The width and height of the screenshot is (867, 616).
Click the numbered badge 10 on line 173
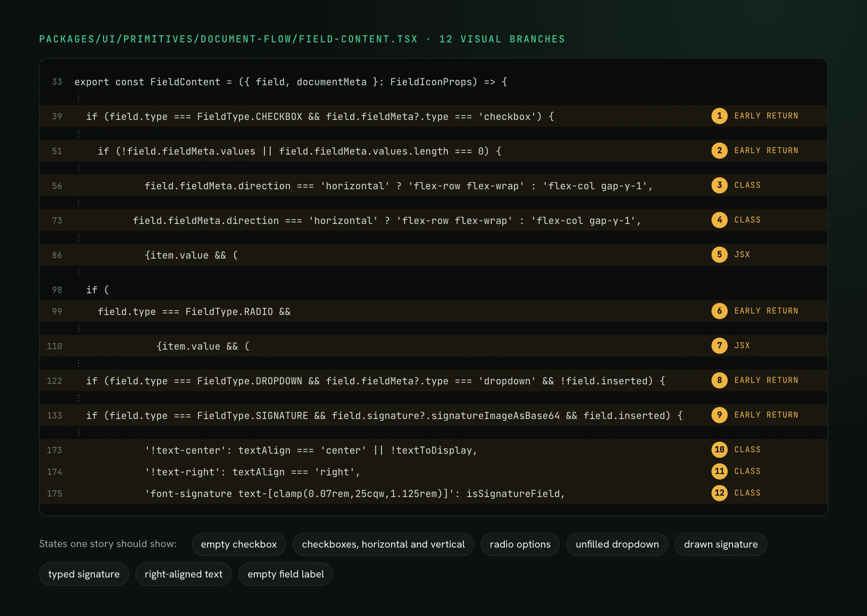(x=719, y=449)
